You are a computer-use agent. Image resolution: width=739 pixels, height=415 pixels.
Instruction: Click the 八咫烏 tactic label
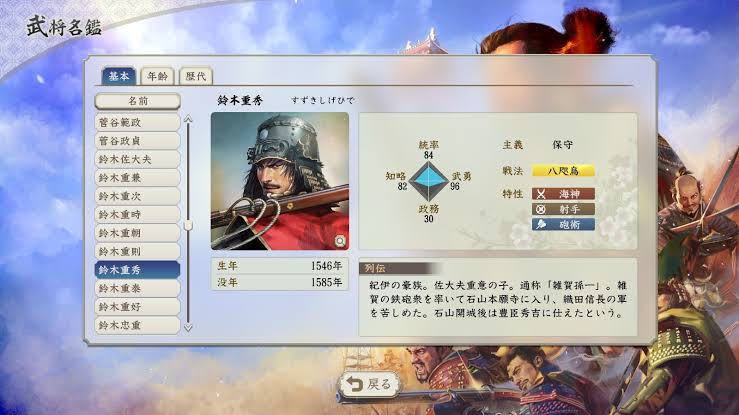(x=563, y=171)
